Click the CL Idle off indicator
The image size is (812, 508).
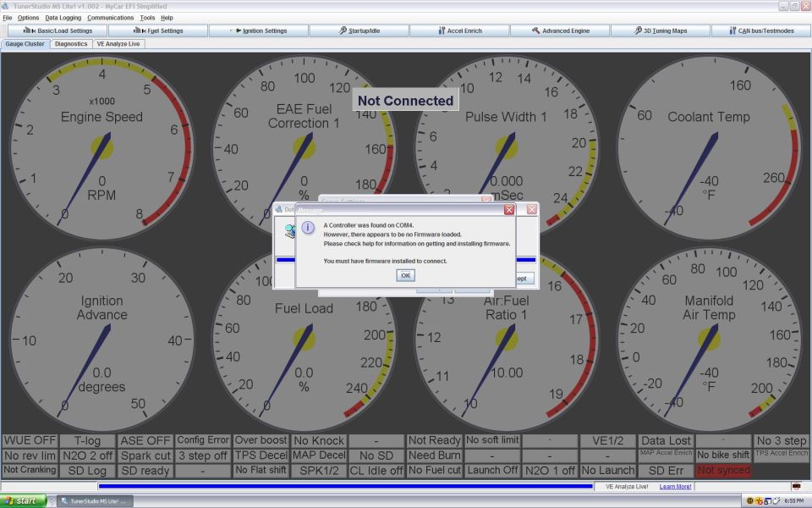click(x=376, y=471)
